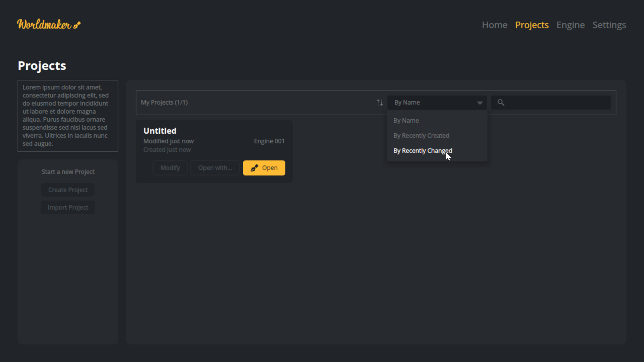
Task: Click the Create Project button
Action: pos(68,190)
